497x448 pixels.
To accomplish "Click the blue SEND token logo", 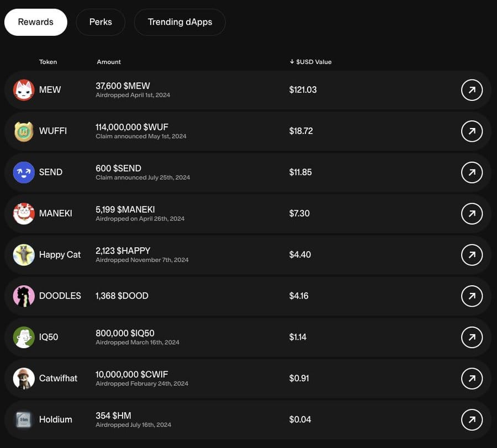I will [24, 172].
